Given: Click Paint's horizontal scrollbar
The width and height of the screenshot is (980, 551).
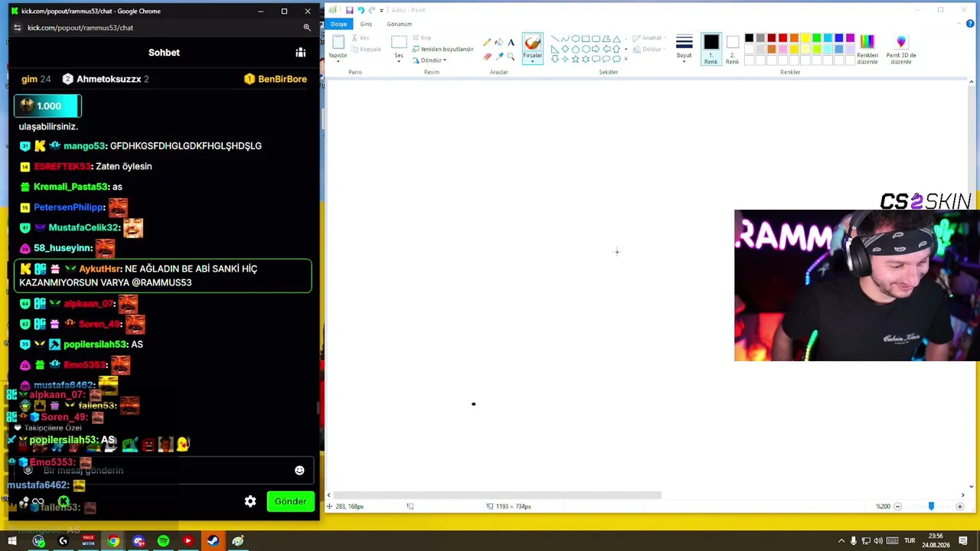Looking at the screenshot, I should [498, 495].
